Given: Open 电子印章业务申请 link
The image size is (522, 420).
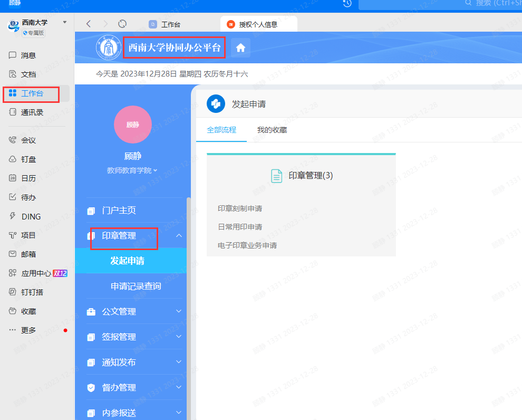Looking at the screenshot, I should coord(247,245).
